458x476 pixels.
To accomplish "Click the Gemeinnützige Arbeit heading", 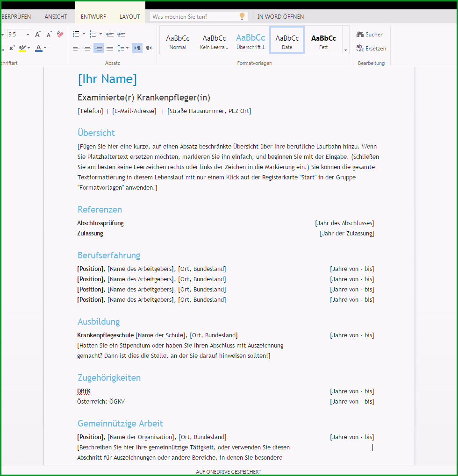I will (x=120, y=424).
